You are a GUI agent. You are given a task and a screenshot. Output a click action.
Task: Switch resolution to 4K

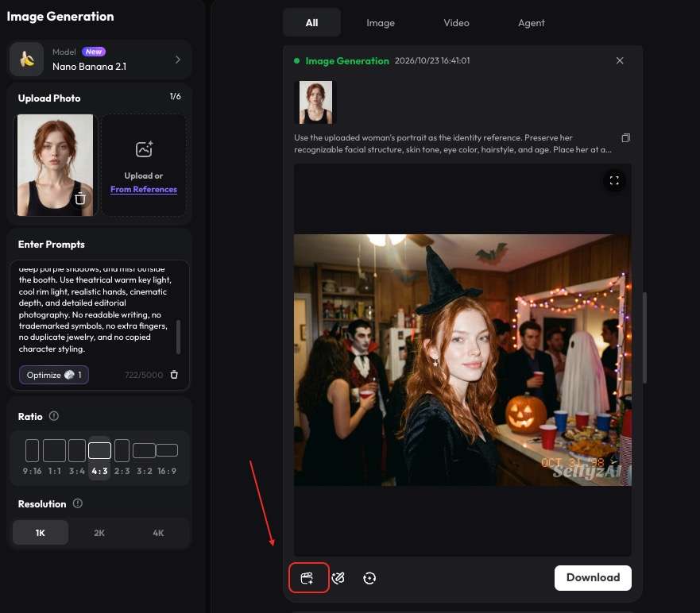158,533
